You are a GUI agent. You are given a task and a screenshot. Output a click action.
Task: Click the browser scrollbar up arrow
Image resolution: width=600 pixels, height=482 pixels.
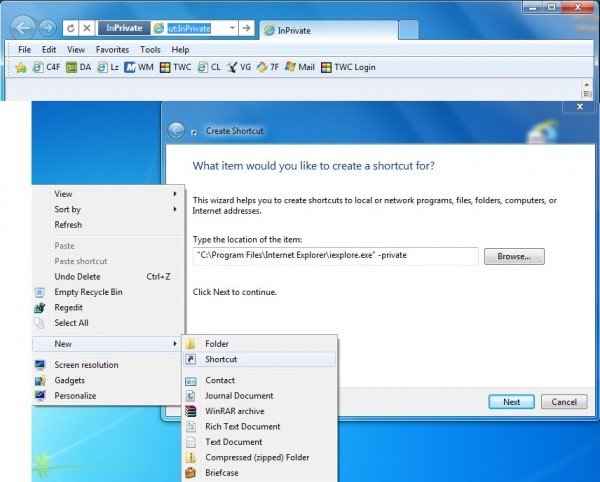[586, 85]
